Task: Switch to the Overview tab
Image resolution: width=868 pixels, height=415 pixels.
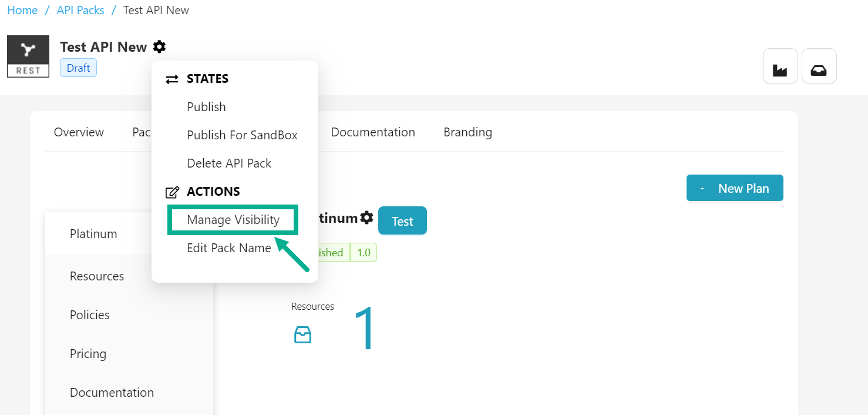Action: (79, 132)
